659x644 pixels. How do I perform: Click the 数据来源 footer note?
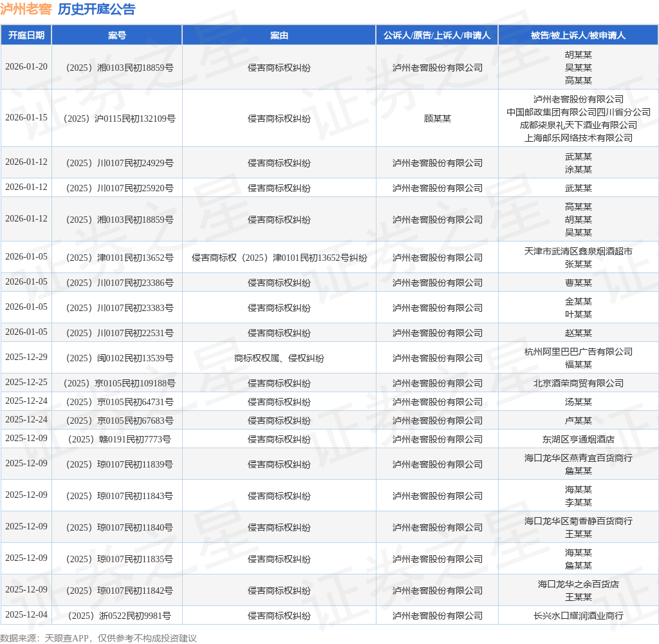98,638
